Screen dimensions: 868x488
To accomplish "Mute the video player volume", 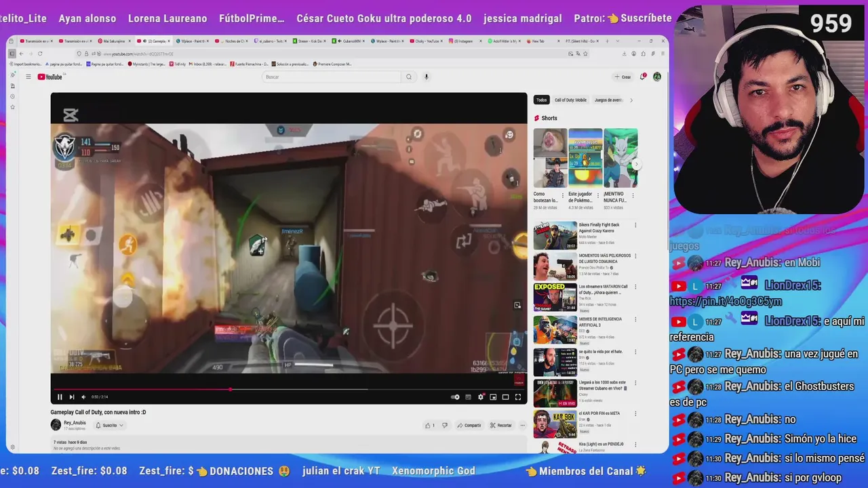I will click(83, 397).
